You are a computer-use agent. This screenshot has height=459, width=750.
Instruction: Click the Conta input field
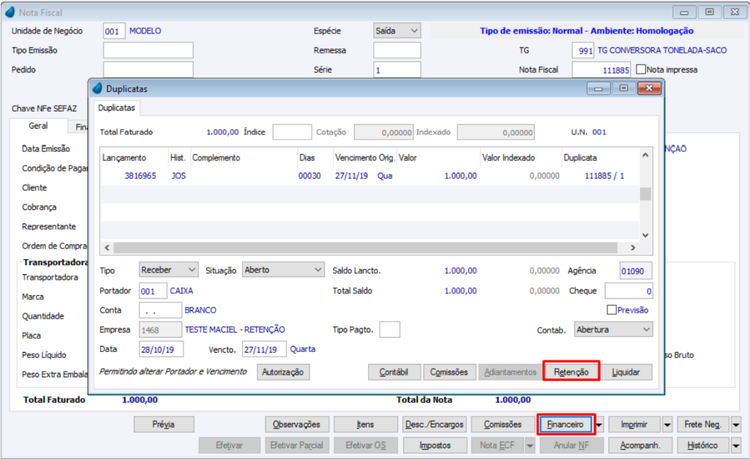click(160, 310)
